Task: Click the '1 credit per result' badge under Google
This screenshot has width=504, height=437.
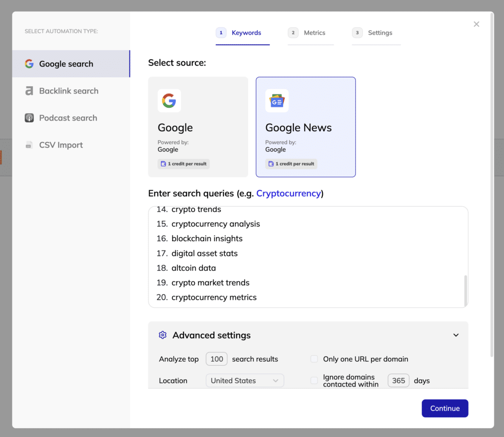Action: pyautogui.click(x=184, y=164)
